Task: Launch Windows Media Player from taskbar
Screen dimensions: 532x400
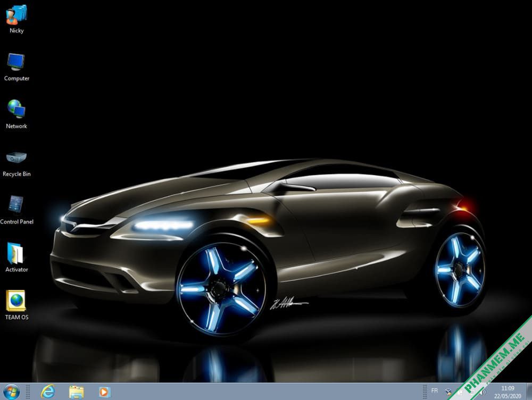Action: (x=104, y=392)
